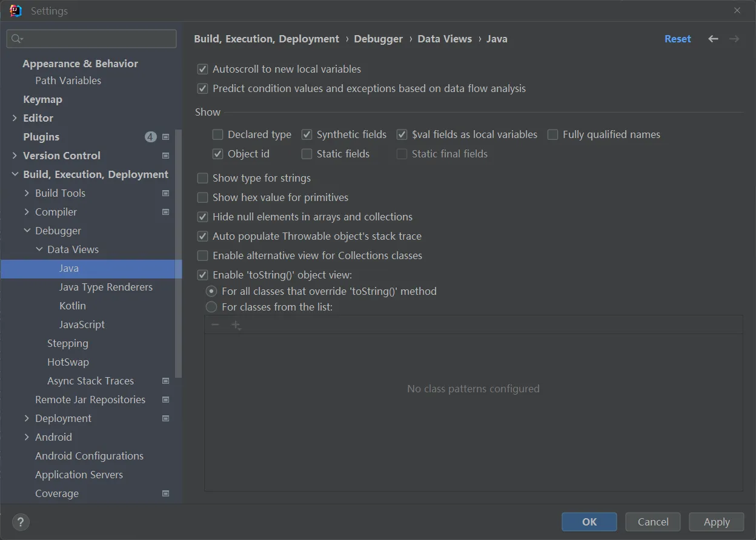Image resolution: width=756 pixels, height=540 pixels.
Task: Click the project-level icon beside Async Stack Traces
Action: tap(166, 381)
